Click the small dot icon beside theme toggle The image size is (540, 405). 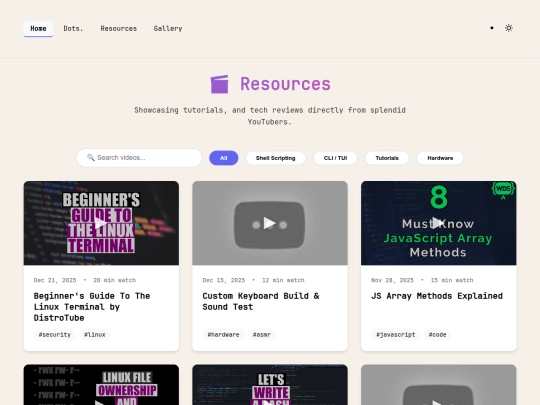click(x=492, y=28)
